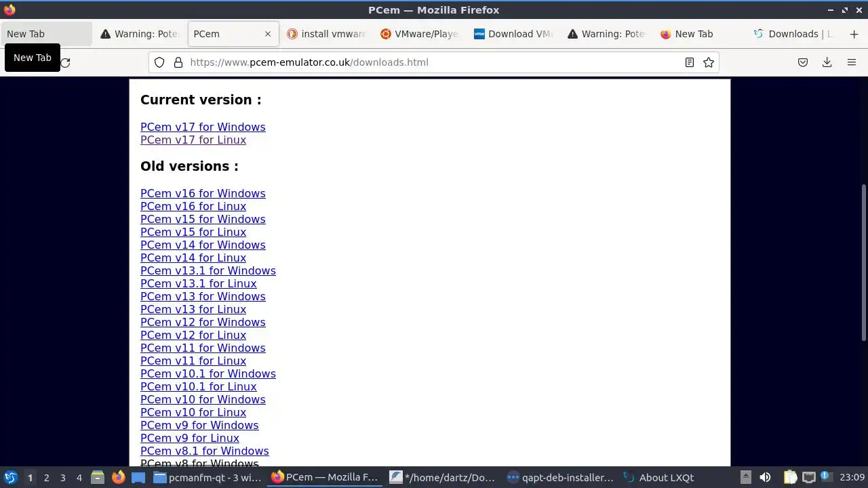Open the Pocket save icon

click(803, 62)
